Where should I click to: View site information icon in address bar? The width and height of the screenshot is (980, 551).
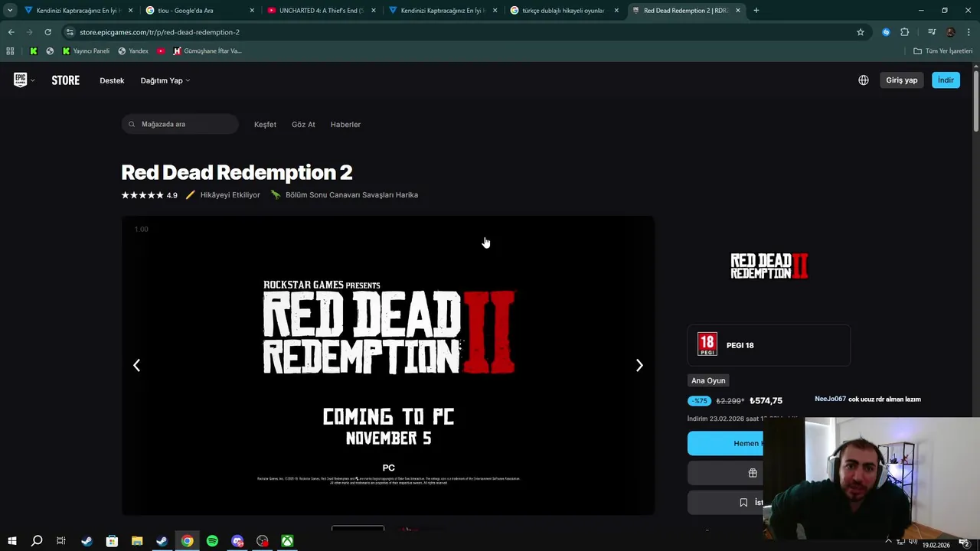point(70,32)
